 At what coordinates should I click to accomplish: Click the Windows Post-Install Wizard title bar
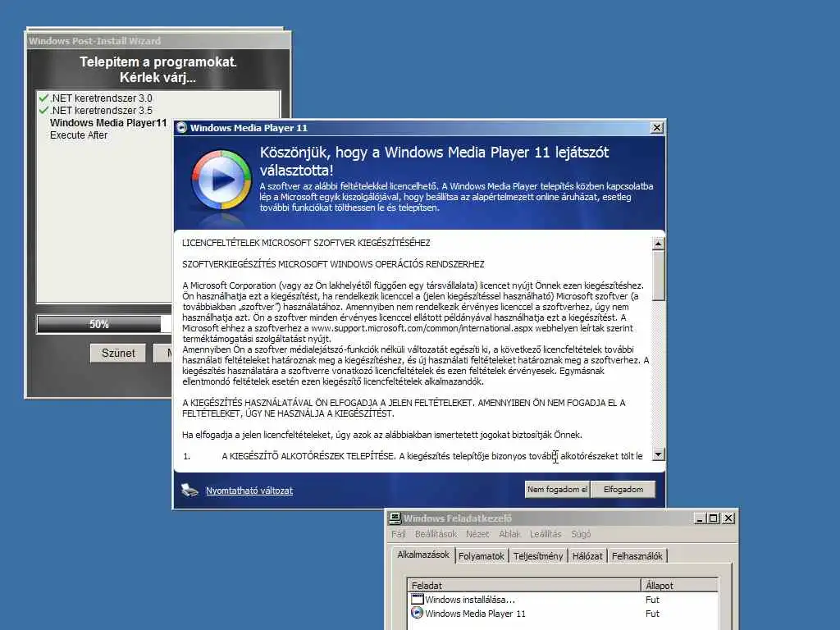[x=158, y=41]
